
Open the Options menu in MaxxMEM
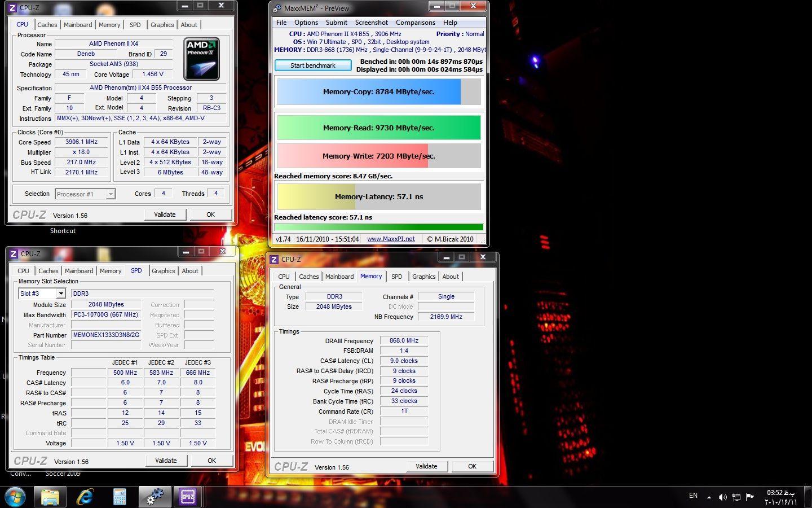(x=306, y=23)
